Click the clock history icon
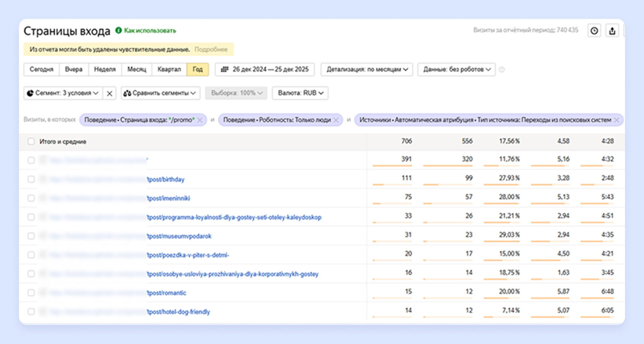The width and height of the screenshot is (644, 344). click(x=594, y=31)
